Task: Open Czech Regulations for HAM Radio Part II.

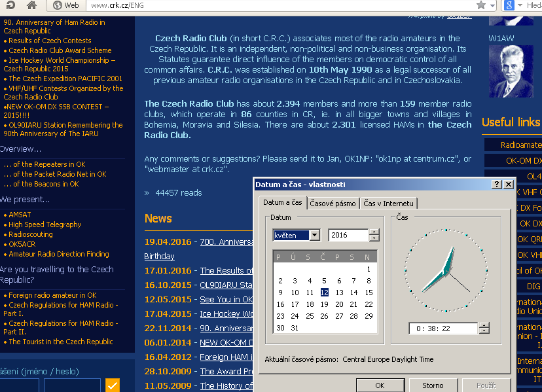Action: (x=61, y=327)
